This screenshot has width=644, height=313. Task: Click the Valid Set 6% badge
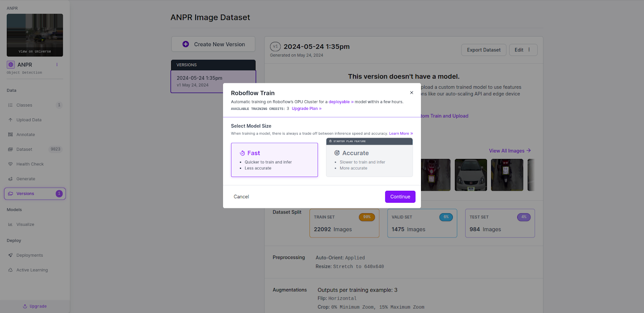click(x=446, y=217)
